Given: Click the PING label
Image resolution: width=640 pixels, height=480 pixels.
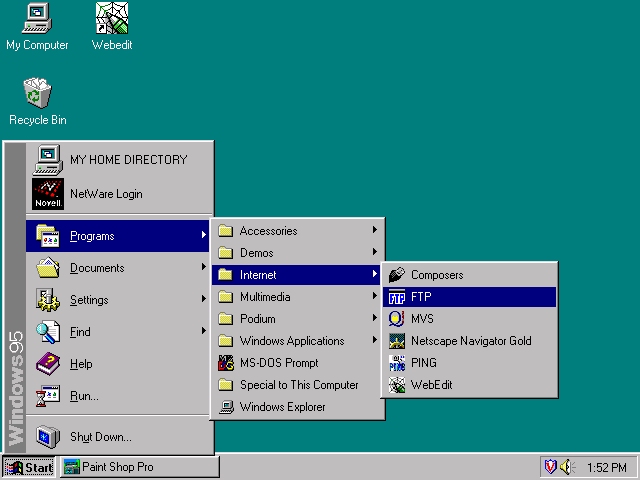Looking at the screenshot, I should pyautogui.click(x=424, y=363).
